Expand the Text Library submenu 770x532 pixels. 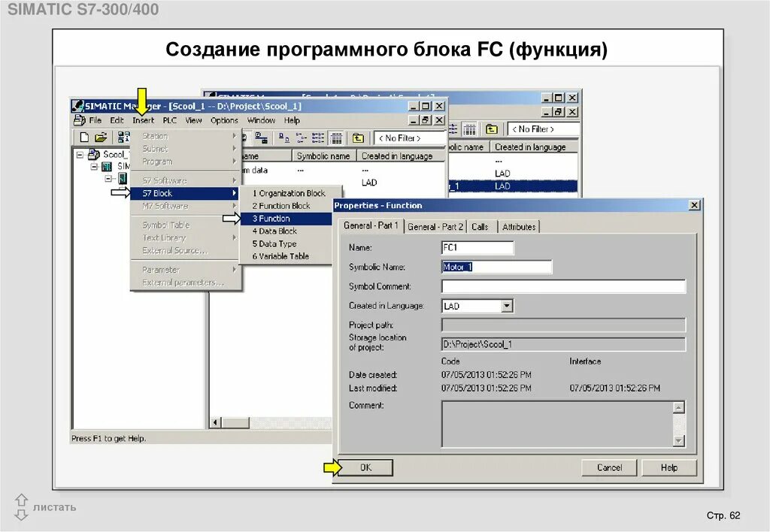click(x=186, y=237)
